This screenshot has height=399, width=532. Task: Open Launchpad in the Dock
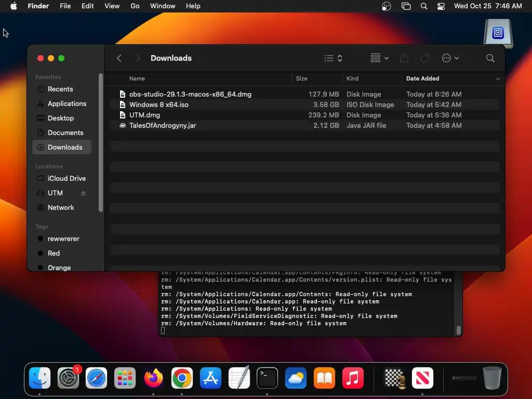coord(125,378)
